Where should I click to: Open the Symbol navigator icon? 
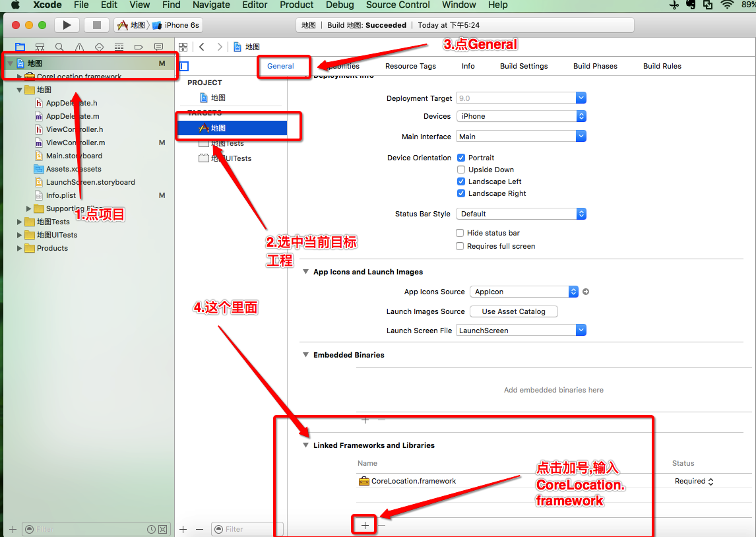click(x=40, y=47)
